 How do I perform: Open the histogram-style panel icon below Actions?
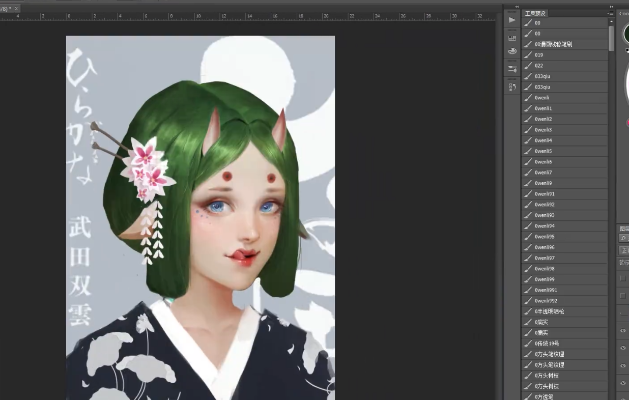point(512,39)
